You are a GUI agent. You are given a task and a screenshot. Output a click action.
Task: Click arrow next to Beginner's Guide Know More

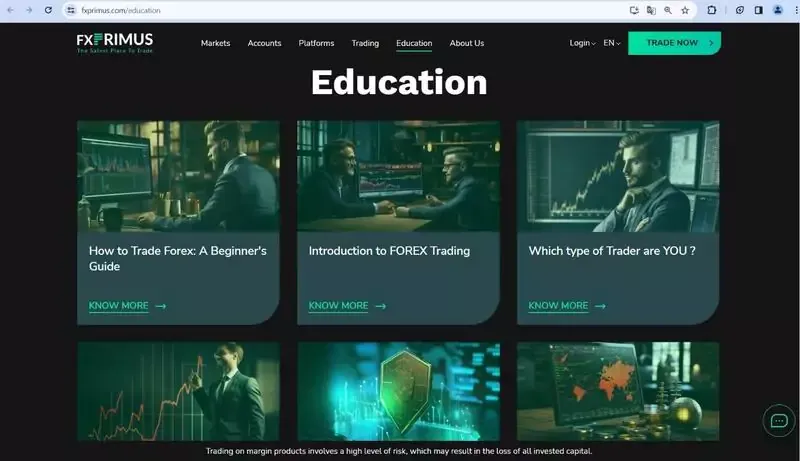point(161,306)
